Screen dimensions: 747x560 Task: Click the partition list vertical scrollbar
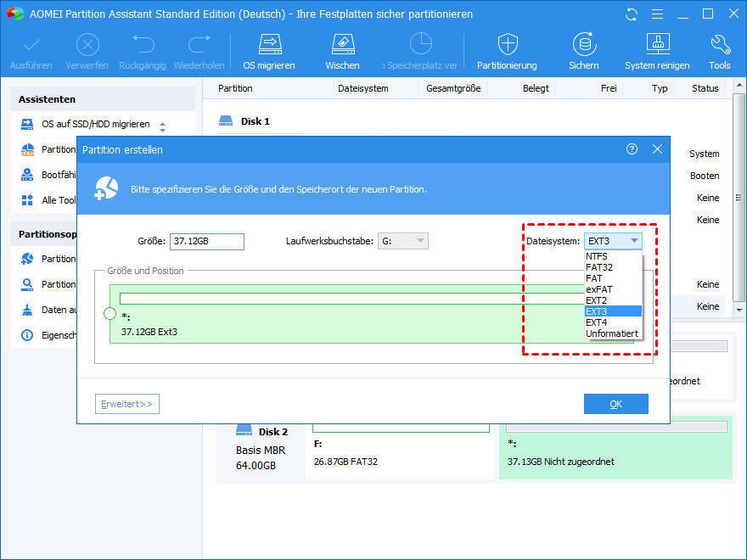(x=739, y=198)
